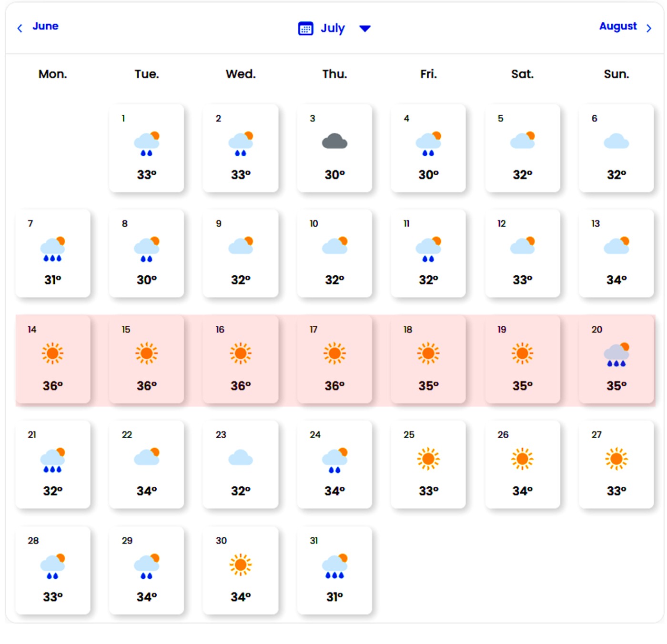Click the 34° temperature on July 26
Screen dimensions: 667x644
click(x=522, y=491)
